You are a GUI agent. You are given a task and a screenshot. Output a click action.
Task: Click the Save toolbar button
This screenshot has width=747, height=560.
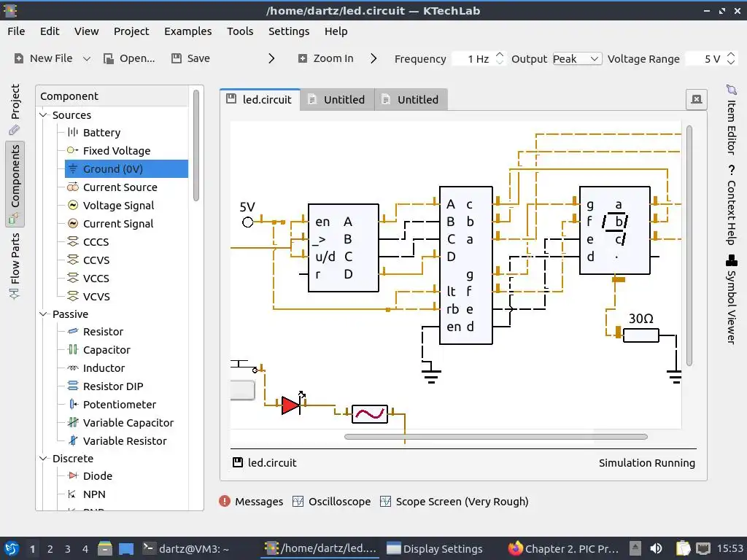pos(190,58)
